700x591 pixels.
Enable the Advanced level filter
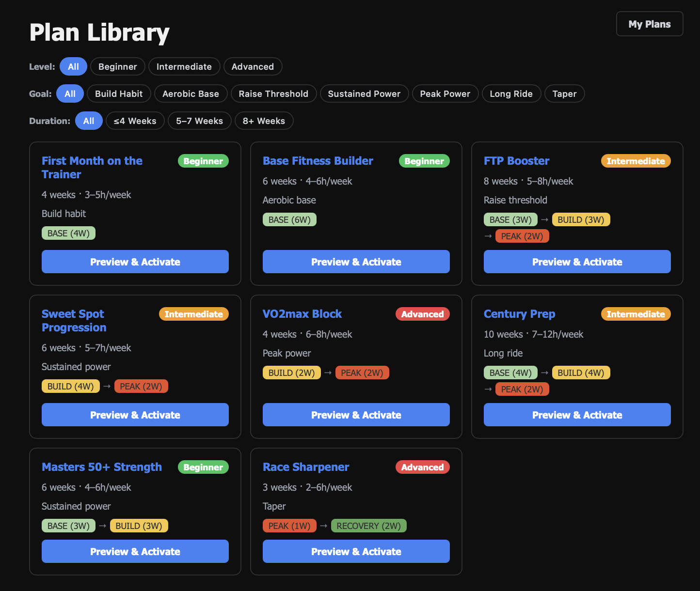point(253,66)
